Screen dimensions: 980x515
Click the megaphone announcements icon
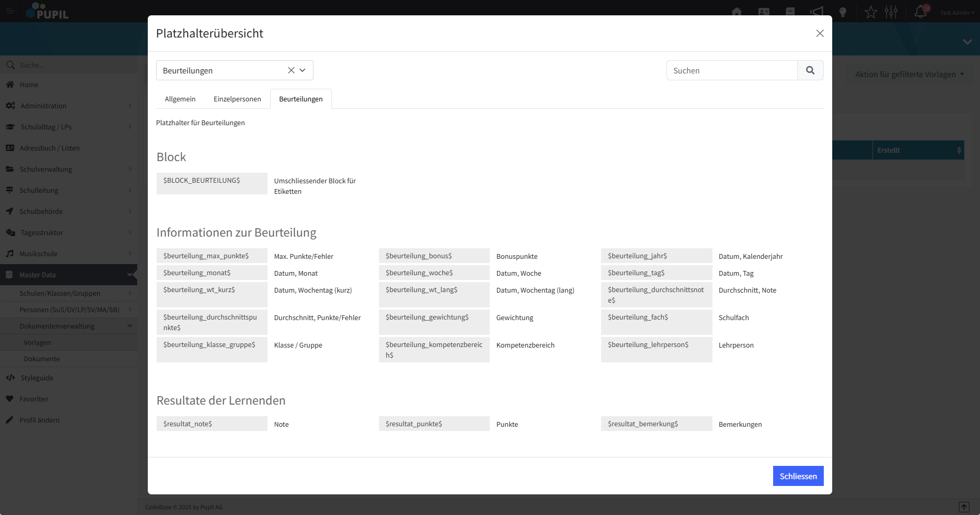point(816,12)
